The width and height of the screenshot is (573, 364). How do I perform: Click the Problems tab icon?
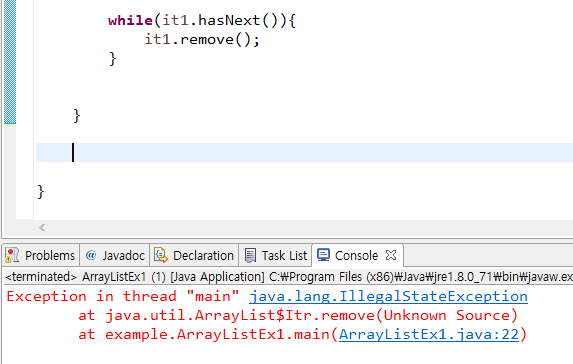(x=12, y=255)
